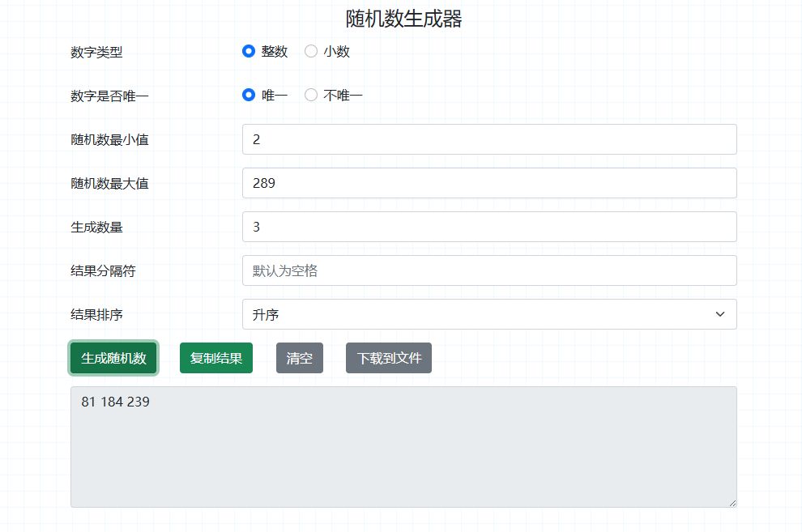Select the 小数 radio button
This screenshot has width=802, height=532.
311,51
